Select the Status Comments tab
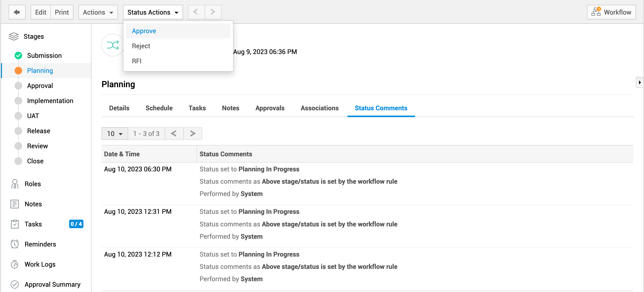The image size is (644, 292). point(381,108)
